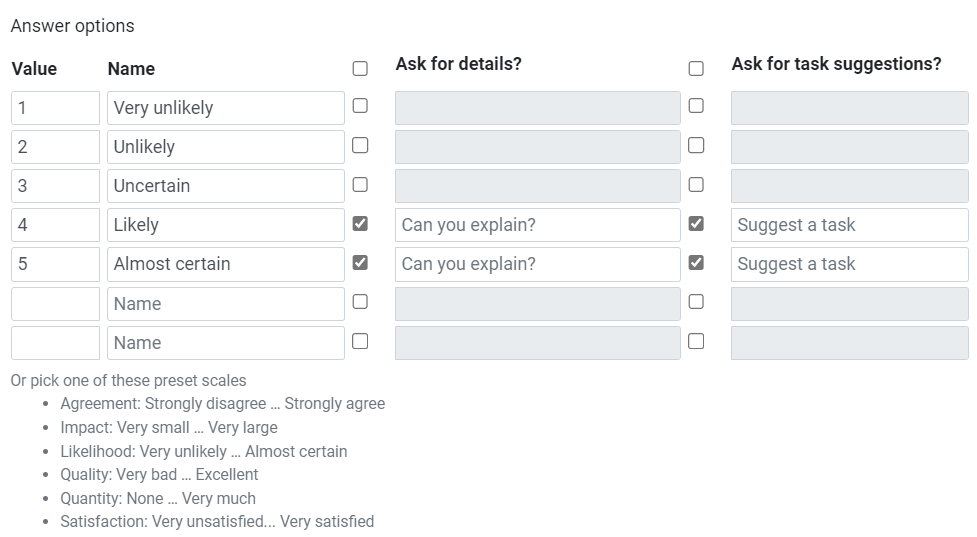Edit 'Suggest a task' field for Almost certain
Screen dimensions: 977x537
point(849,264)
